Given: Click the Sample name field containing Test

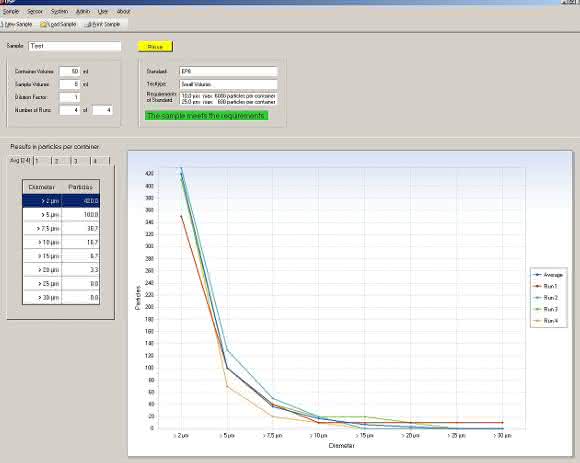Looking at the screenshot, I should click(75, 46).
